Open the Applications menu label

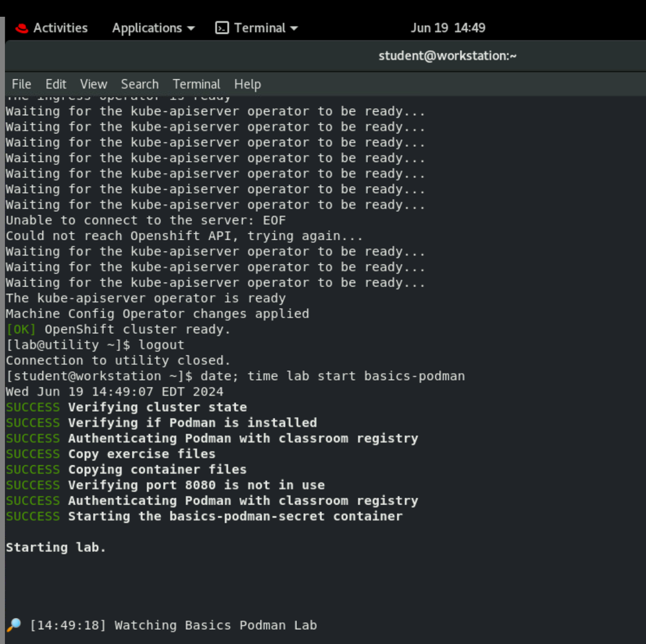(147, 28)
